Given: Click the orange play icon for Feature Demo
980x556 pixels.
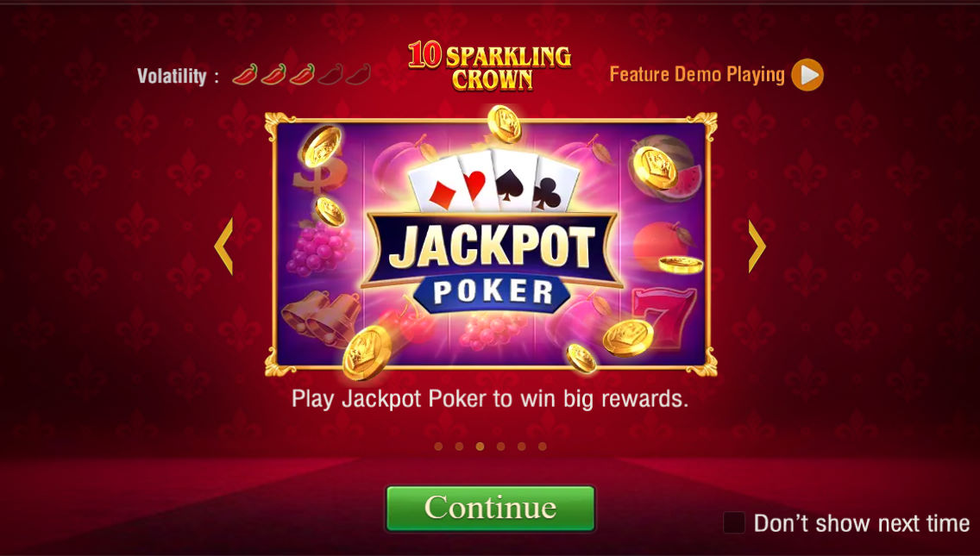Looking at the screenshot, I should [x=807, y=75].
